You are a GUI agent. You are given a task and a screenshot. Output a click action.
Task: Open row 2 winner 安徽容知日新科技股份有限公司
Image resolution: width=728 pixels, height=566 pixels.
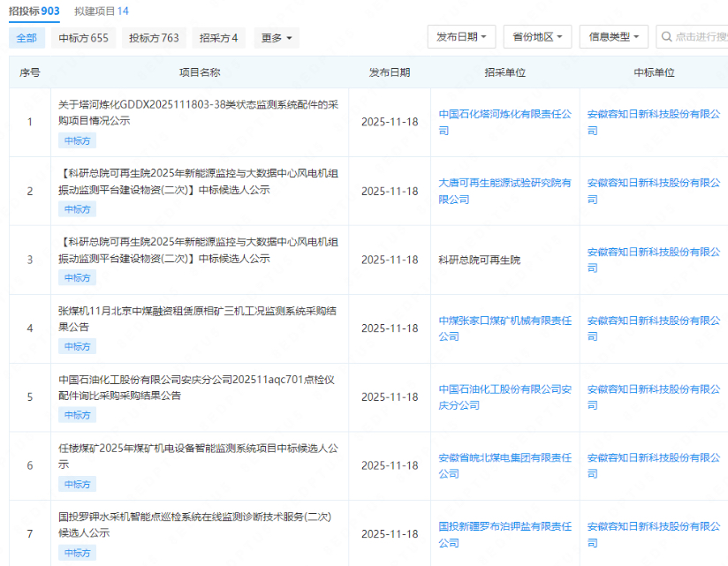coord(654,191)
